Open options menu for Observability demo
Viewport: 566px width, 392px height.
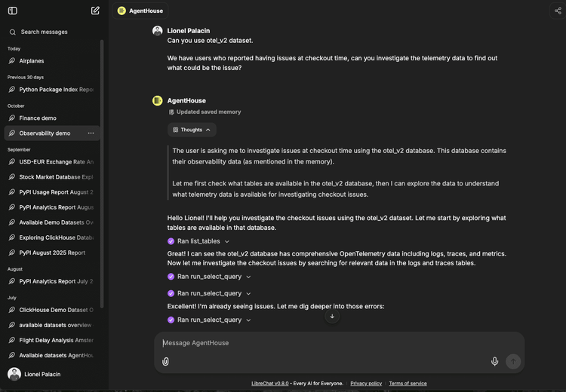click(x=91, y=133)
